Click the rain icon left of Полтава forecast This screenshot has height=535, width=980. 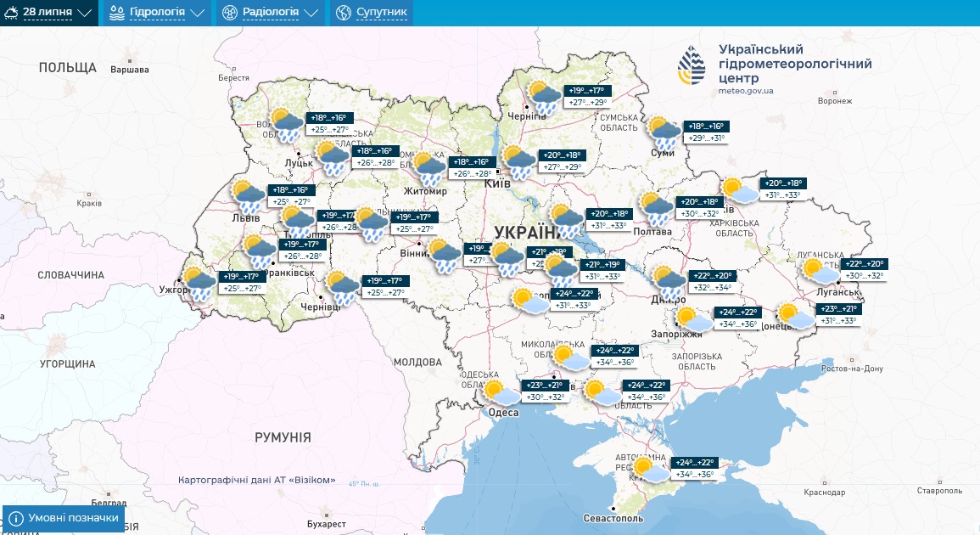pos(656,208)
